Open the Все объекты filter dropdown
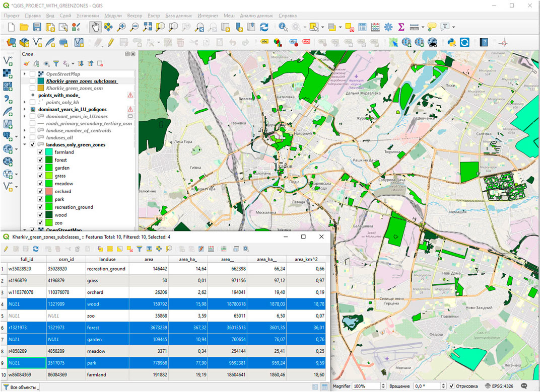Image resolution: width=540 pixels, height=392 pixels. [x=21, y=387]
